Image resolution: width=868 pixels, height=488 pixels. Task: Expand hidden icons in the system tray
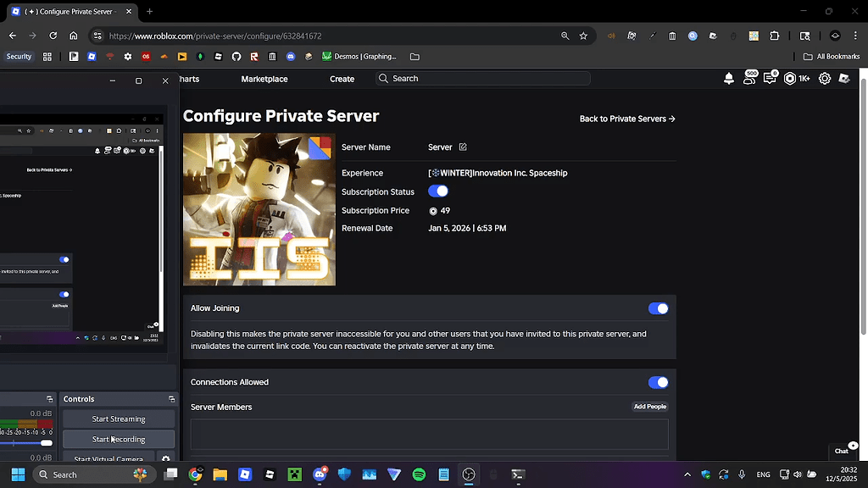(687, 474)
